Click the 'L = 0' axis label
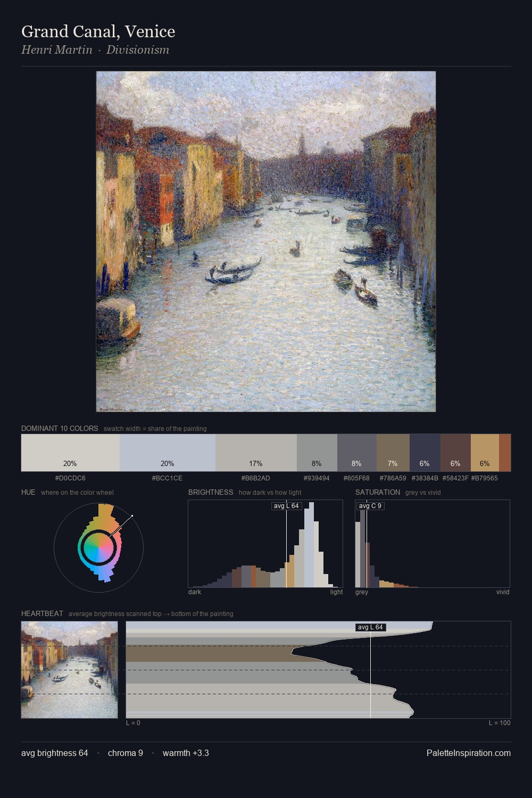532x798 pixels. click(x=133, y=723)
